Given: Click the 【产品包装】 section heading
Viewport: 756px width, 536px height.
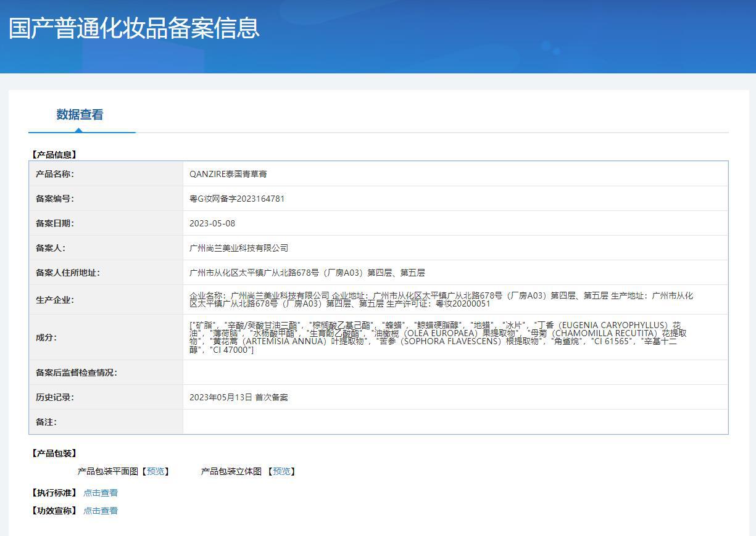Looking at the screenshot, I should point(55,453).
